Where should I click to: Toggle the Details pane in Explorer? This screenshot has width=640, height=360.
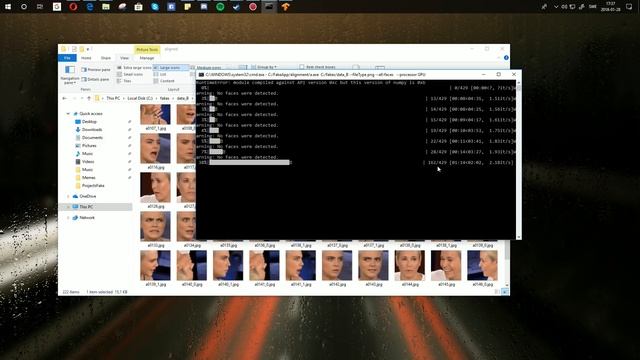(x=96, y=79)
